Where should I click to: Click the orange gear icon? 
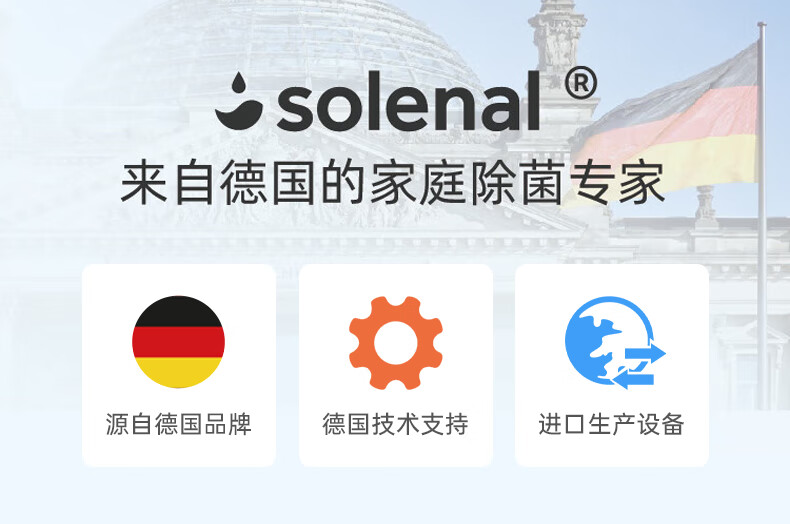[x=396, y=343]
